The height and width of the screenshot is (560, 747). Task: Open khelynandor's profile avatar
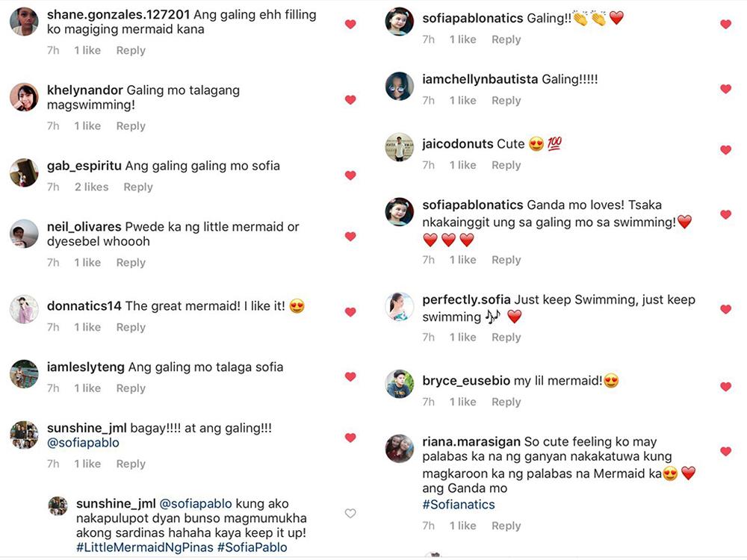[x=24, y=97]
